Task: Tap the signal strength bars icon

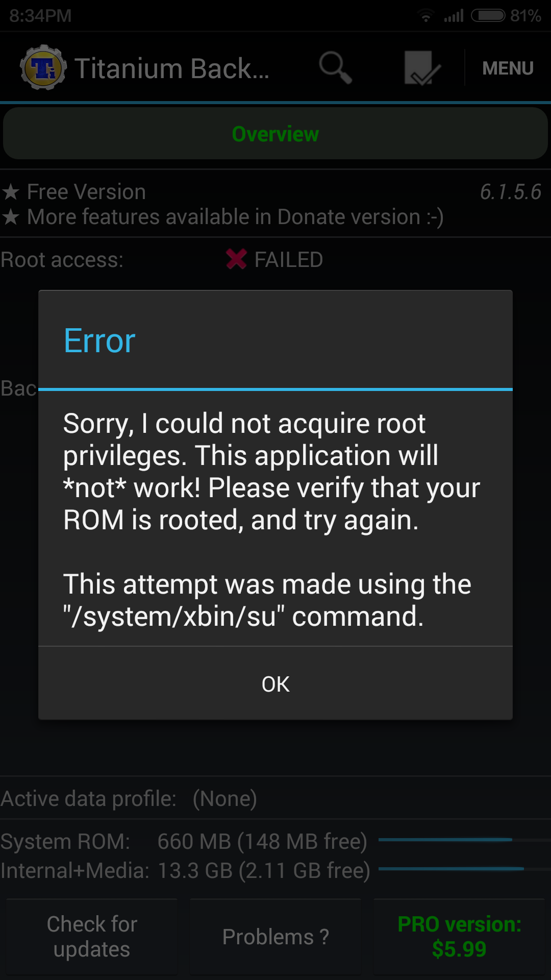Action: click(454, 16)
